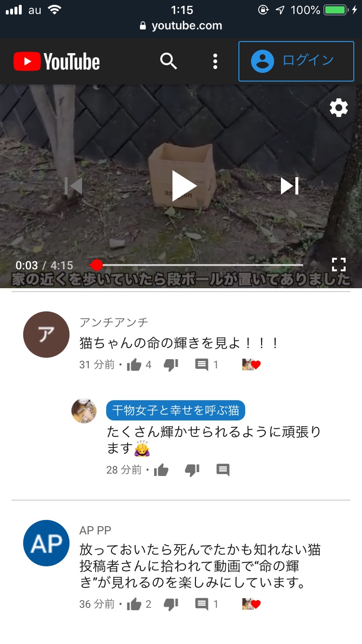The image size is (362, 644).
Task: Skip to next video
Action: [290, 186]
